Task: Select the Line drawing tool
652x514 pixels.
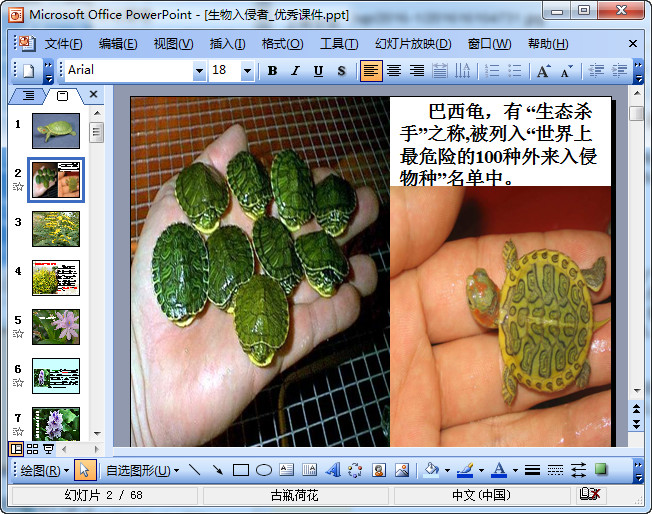Action: pos(194,470)
